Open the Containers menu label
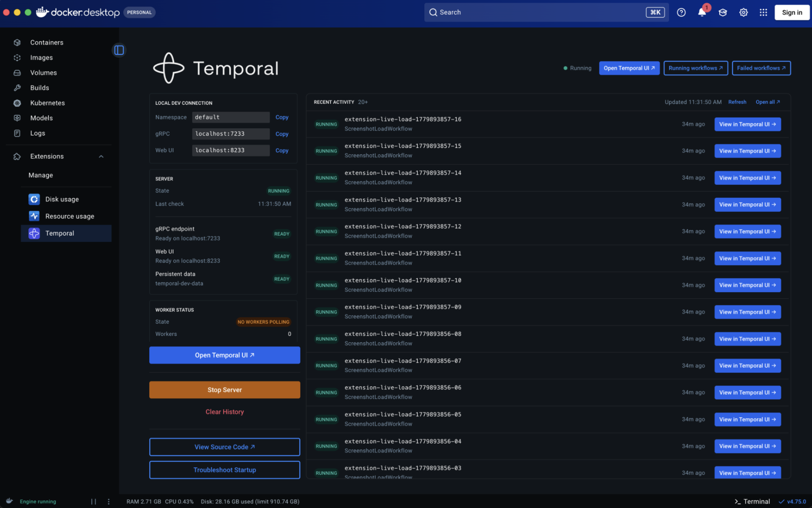The image size is (812, 508). tap(47, 43)
